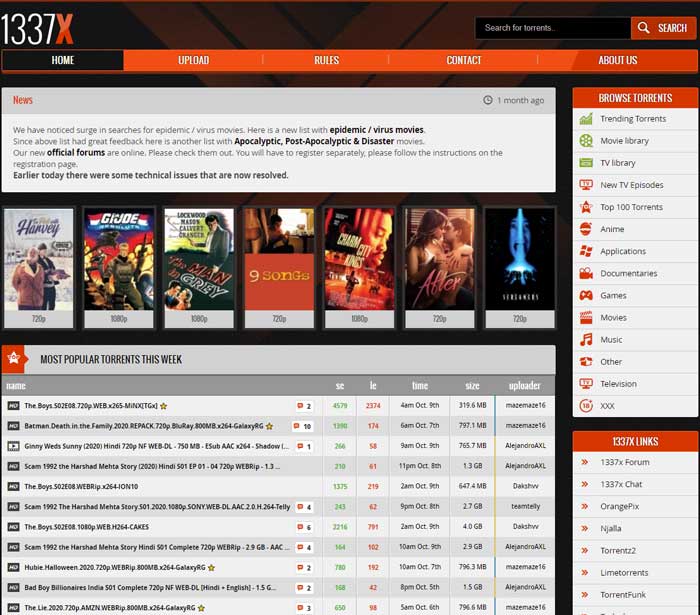This screenshot has width=700, height=615.
Task: Click the time value '11pm Oct. 8th'
Action: (x=420, y=466)
